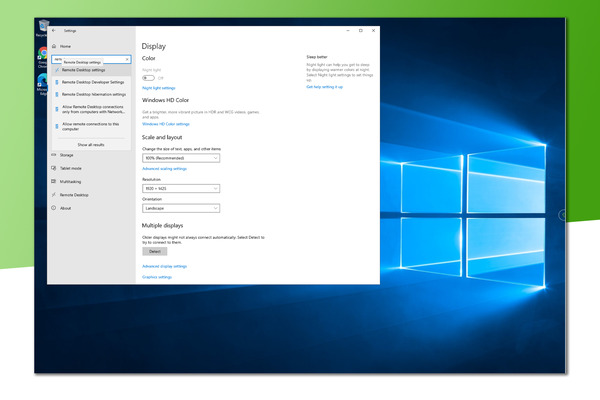Open the Resolution dropdown
The width and height of the screenshot is (600, 400).
(x=181, y=188)
